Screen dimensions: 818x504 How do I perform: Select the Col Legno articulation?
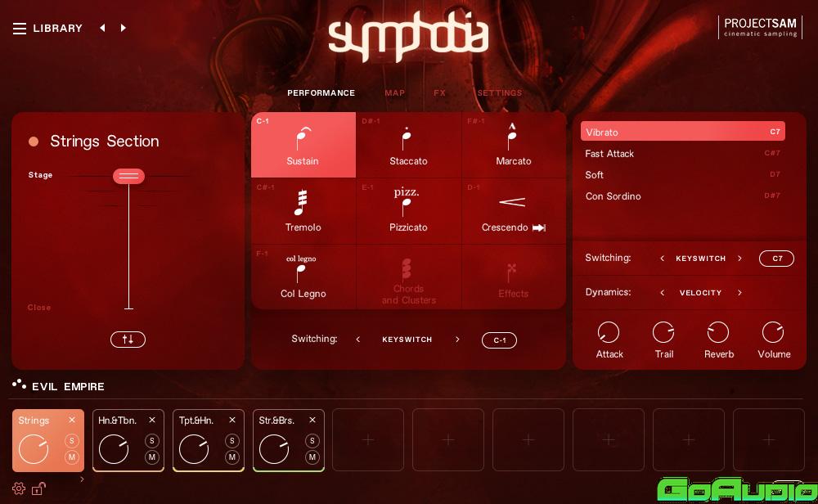(x=303, y=278)
